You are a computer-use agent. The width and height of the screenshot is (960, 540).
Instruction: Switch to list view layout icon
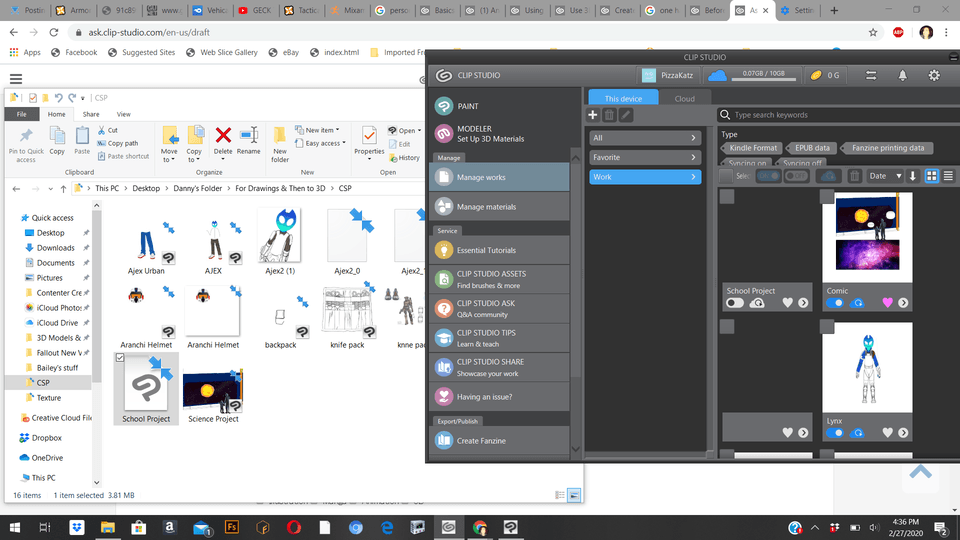pyautogui.click(x=948, y=176)
